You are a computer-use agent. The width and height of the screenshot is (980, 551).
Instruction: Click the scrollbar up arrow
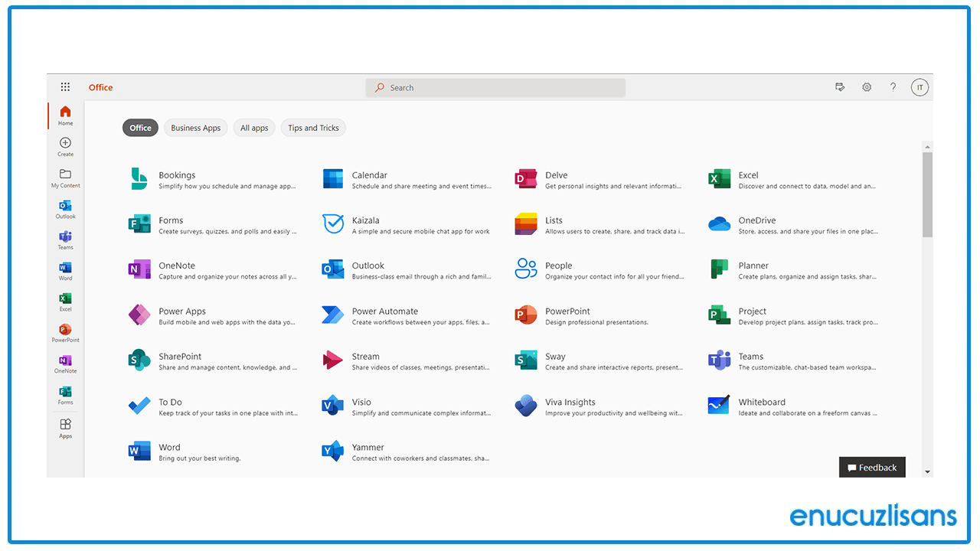pos(927,146)
